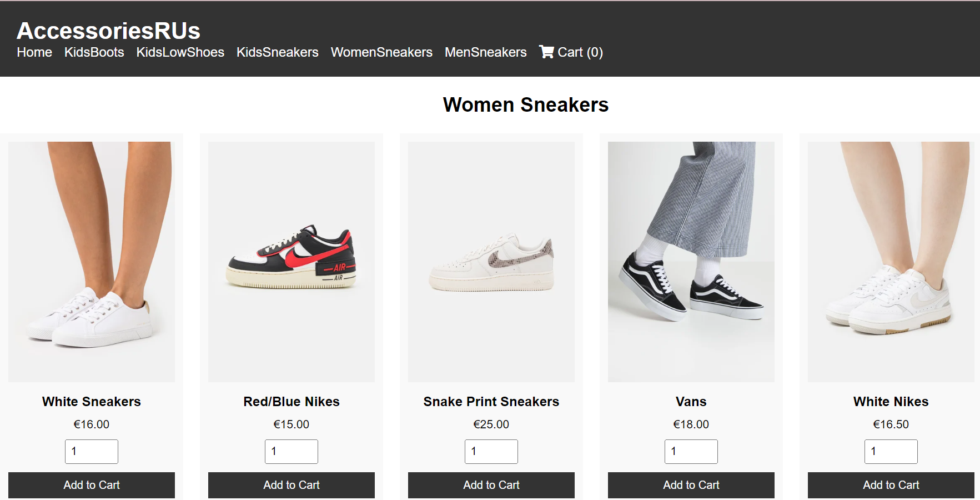980x500 pixels.
Task: Add White Sneakers to cart
Action: (91, 485)
